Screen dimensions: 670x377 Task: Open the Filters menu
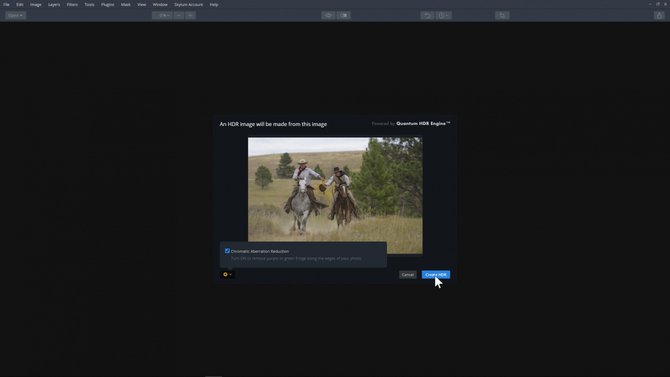72,4
